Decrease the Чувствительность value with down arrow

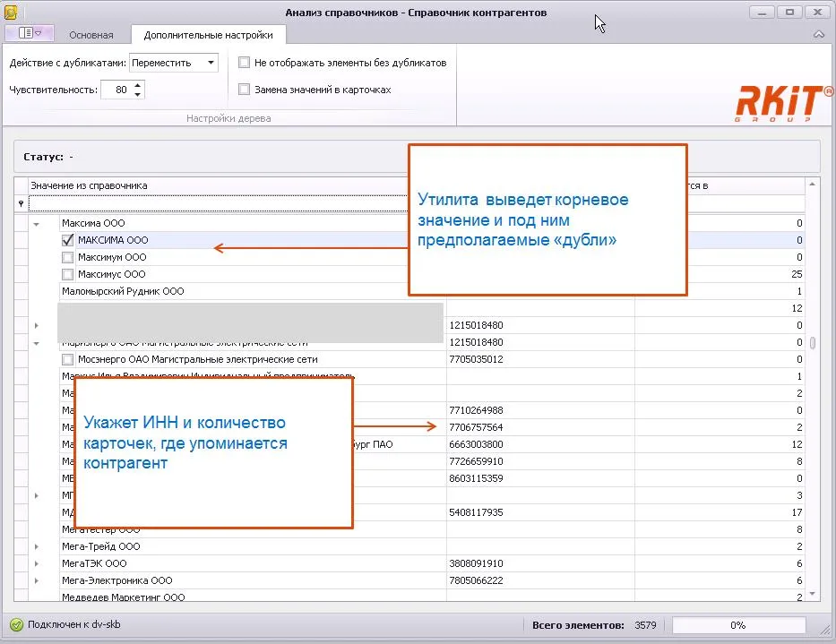(137, 94)
